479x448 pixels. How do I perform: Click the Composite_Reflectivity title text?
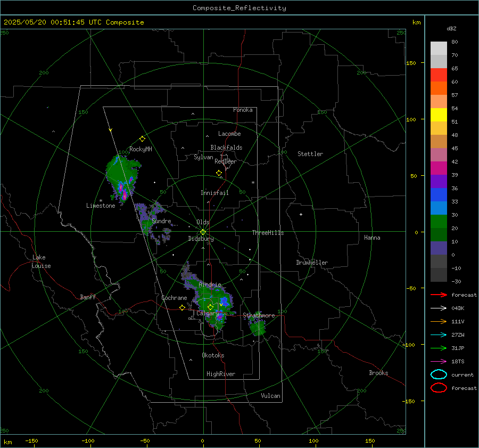point(240,8)
